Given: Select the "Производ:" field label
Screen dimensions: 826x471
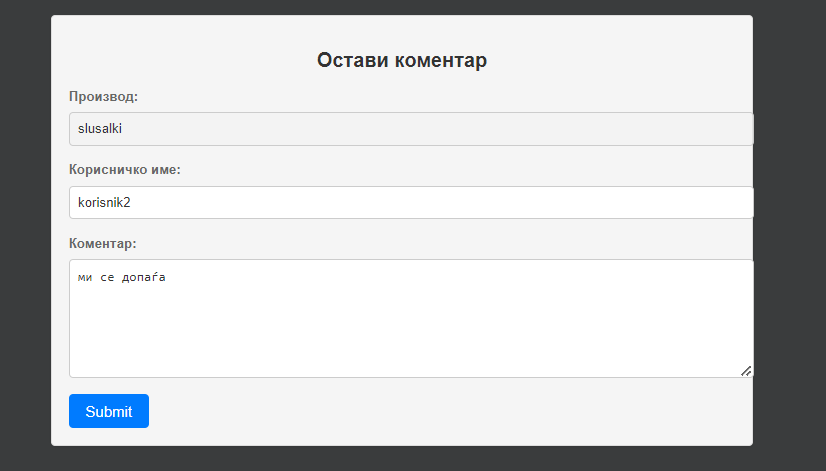Looking at the screenshot, I should [103, 97].
